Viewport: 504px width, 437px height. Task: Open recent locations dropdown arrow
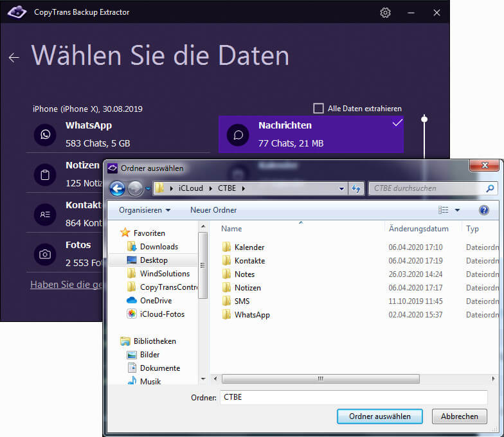point(148,189)
